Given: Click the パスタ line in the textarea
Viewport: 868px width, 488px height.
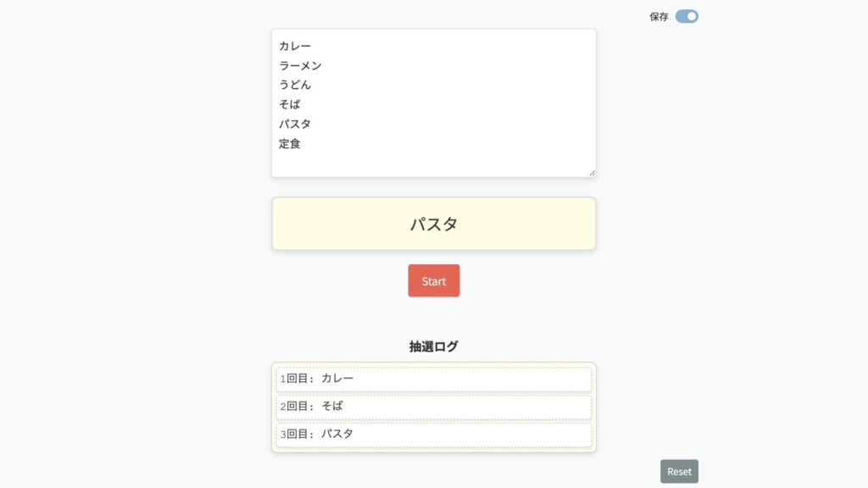Looking at the screenshot, I should (294, 124).
